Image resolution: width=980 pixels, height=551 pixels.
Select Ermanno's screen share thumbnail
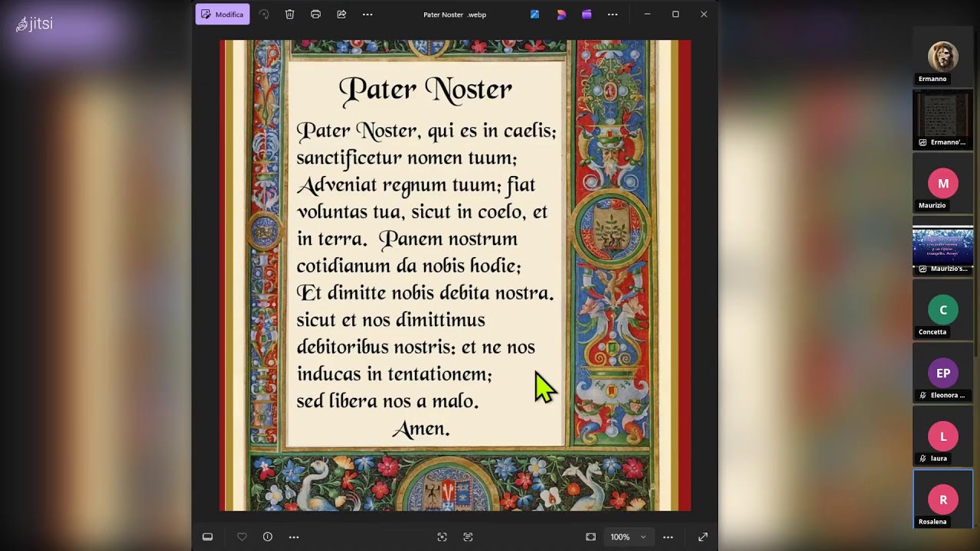[943, 119]
